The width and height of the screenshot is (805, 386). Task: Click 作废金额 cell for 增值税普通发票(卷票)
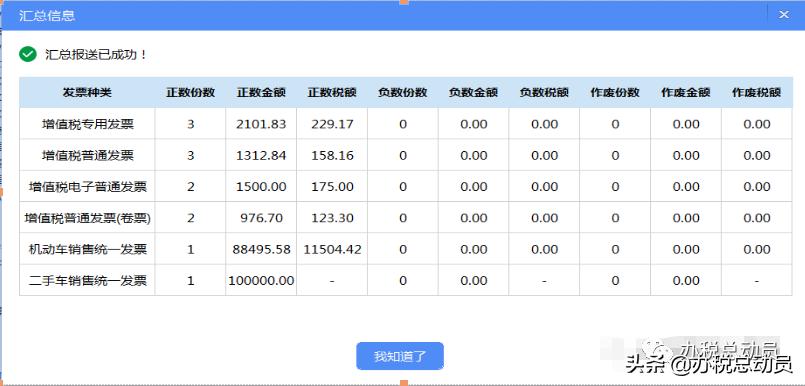686,218
